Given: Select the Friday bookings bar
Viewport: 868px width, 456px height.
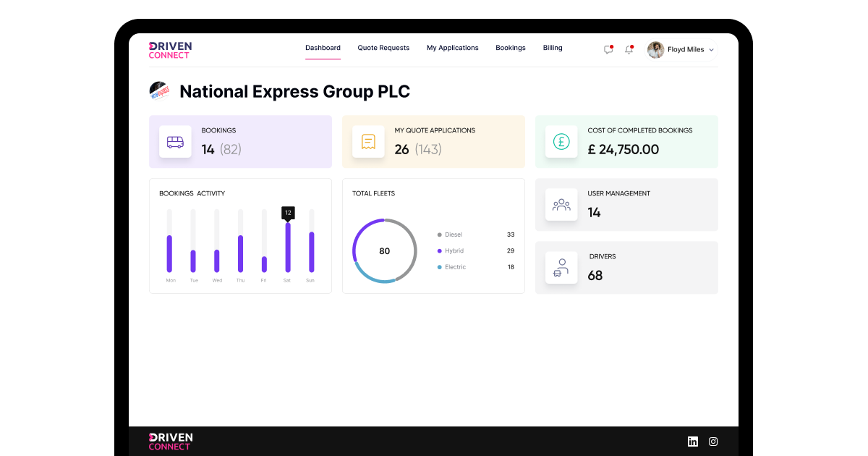Looking at the screenshot, I should (264, 264).
